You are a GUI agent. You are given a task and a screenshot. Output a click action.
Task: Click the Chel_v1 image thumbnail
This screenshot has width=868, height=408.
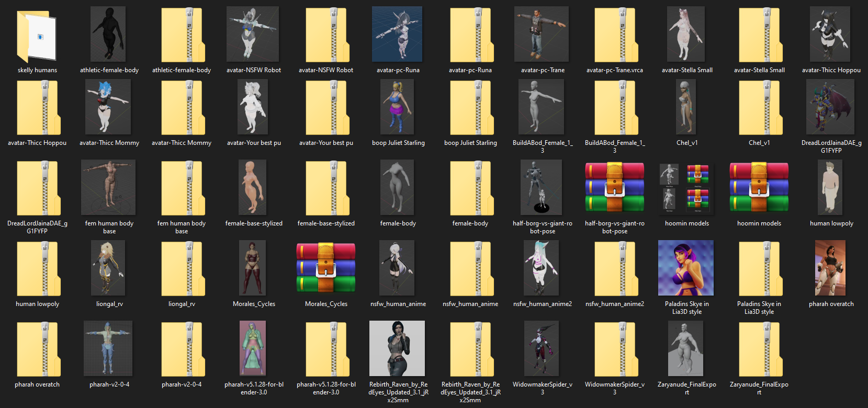[686, 107]
